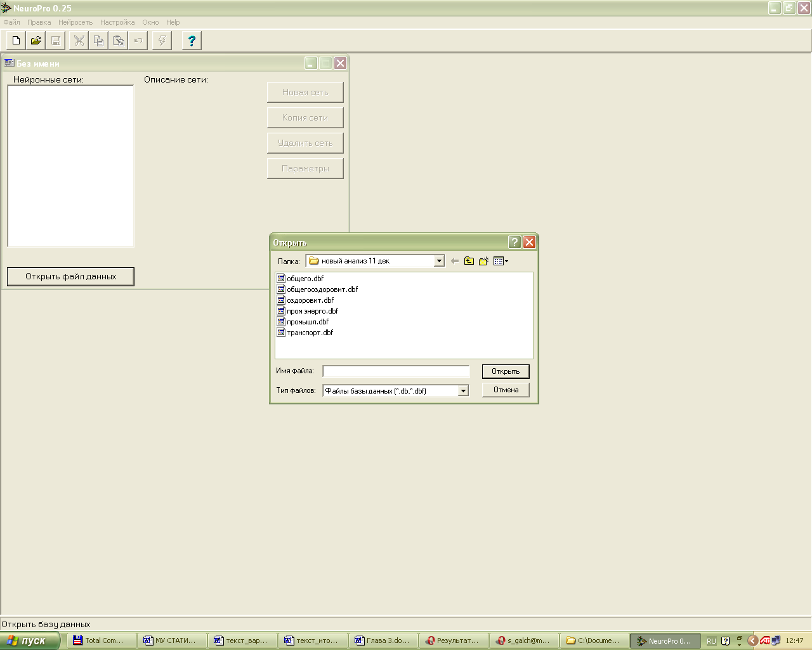The width and height of the screenshot is (812, 650).
Task: Select file icon of общего.dbf
Action: point(281,278)
